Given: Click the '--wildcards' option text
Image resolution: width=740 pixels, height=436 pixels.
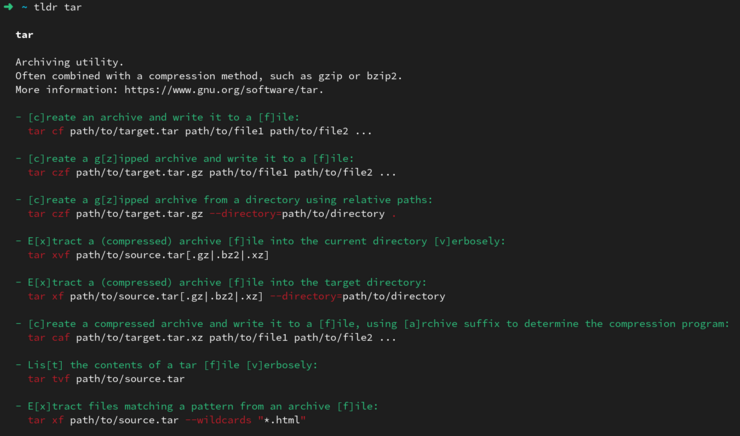Looking at the screenshot, I should (x=218, y=420).
